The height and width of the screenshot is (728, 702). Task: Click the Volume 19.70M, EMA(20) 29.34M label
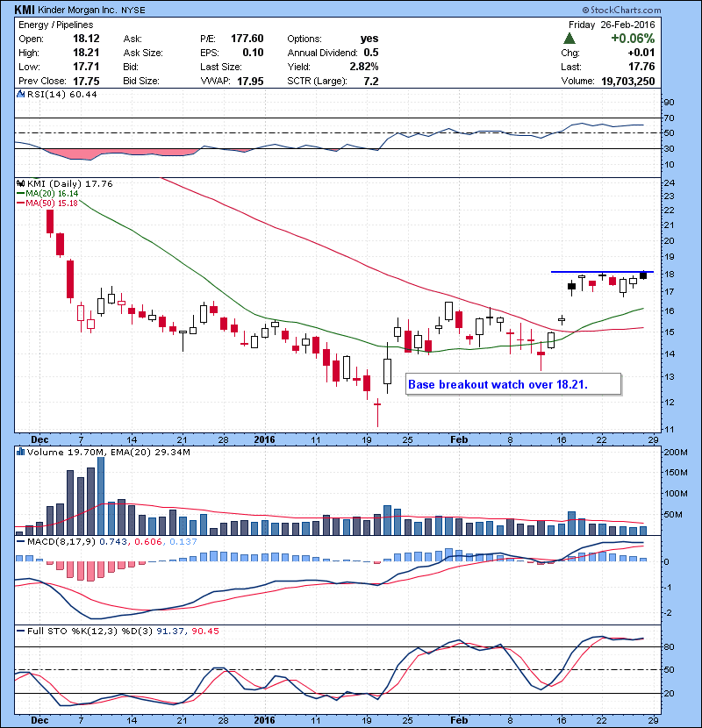tap(108, 452)
